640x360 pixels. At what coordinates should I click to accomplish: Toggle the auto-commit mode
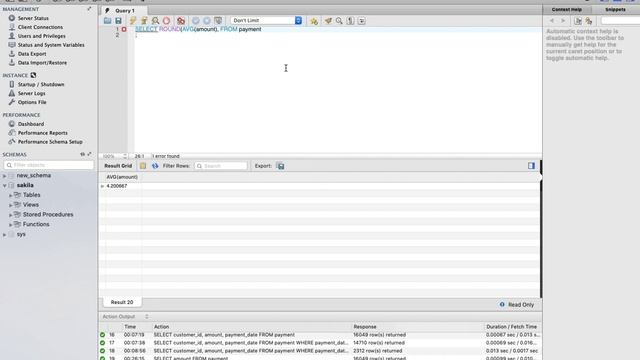pyautogui.click(x=218, y=20)
